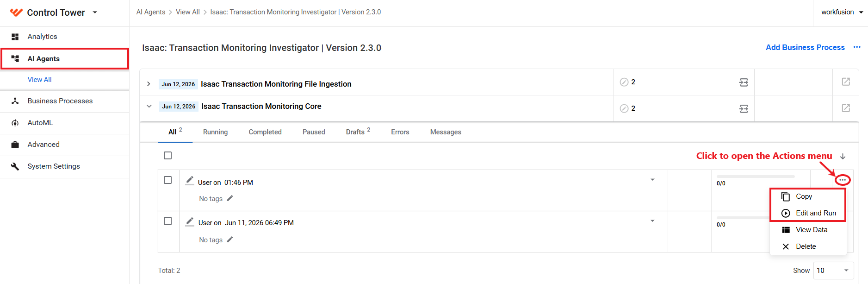Click the WorkFusion Control Tower logo
The width and height of the screenshot is (868, 284).
[x=16, y=13]
